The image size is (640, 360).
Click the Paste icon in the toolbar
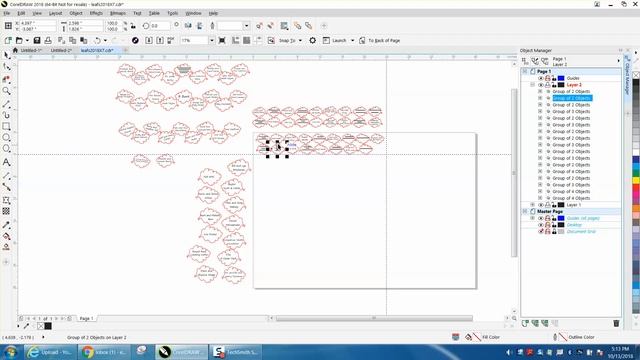(84, 40)
